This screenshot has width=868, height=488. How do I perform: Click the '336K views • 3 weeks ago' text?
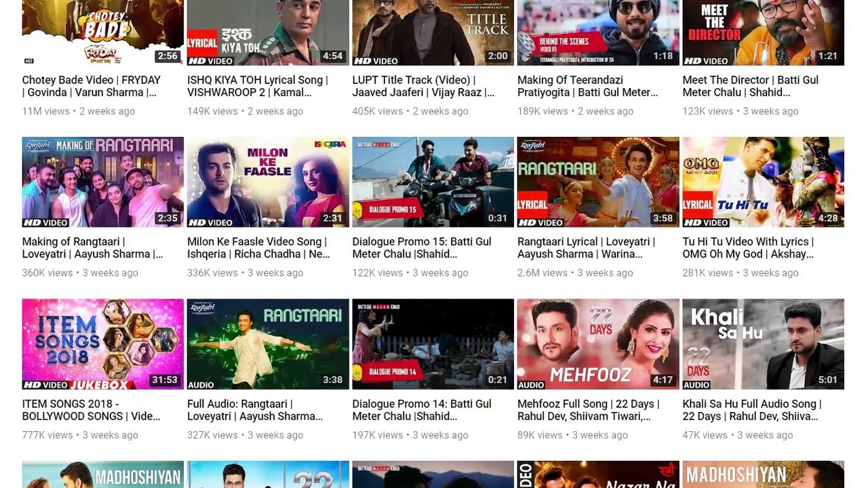(x=245, y=273)
